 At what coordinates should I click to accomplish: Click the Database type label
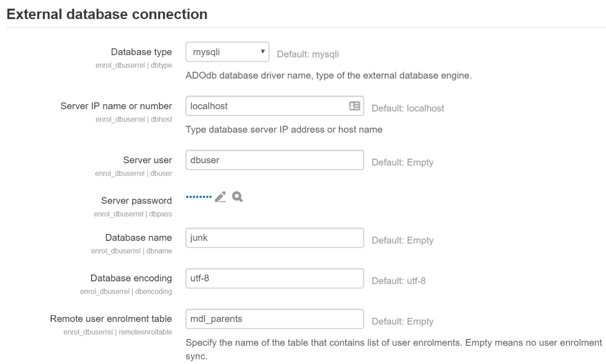(x=141, y=52)
